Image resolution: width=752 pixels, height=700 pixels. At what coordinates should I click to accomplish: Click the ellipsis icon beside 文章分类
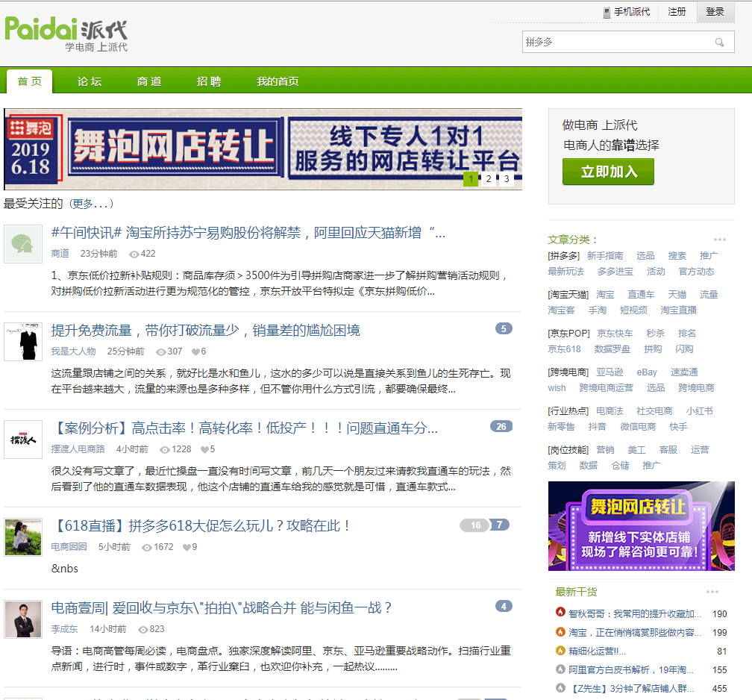tap(719, 240)
